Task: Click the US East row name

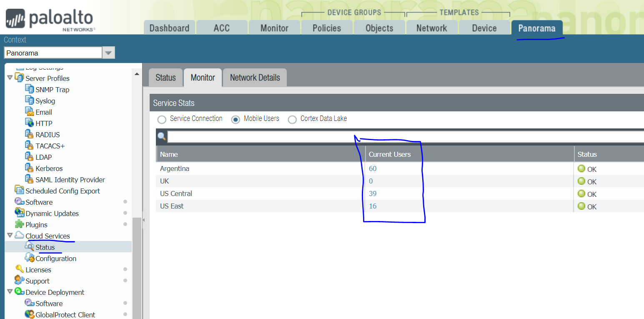Action: 172,206
